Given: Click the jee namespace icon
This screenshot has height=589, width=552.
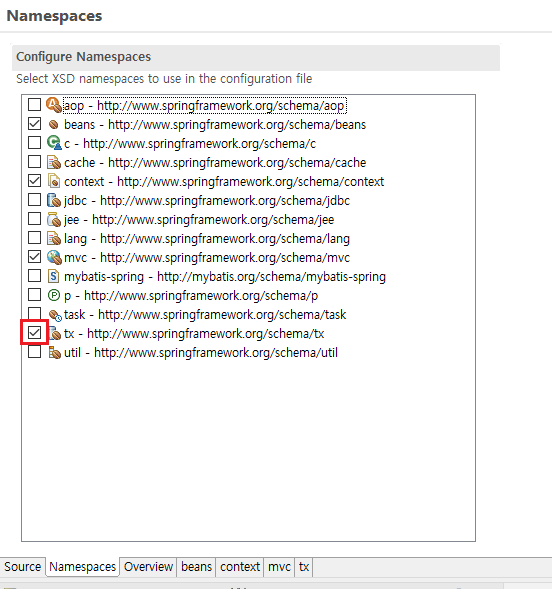Looking at the screenshot, I should (x=54, y=219).
